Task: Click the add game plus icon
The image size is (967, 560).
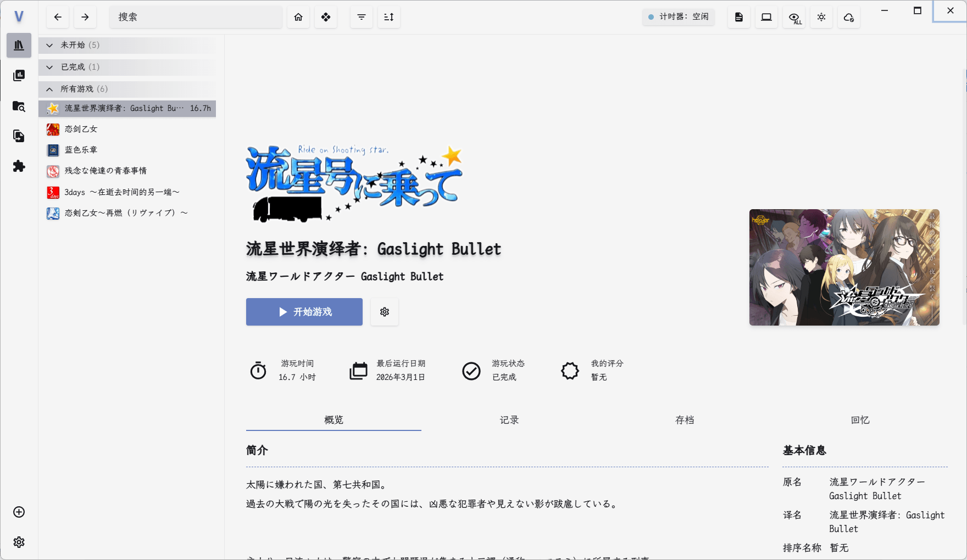Action: 19,512
